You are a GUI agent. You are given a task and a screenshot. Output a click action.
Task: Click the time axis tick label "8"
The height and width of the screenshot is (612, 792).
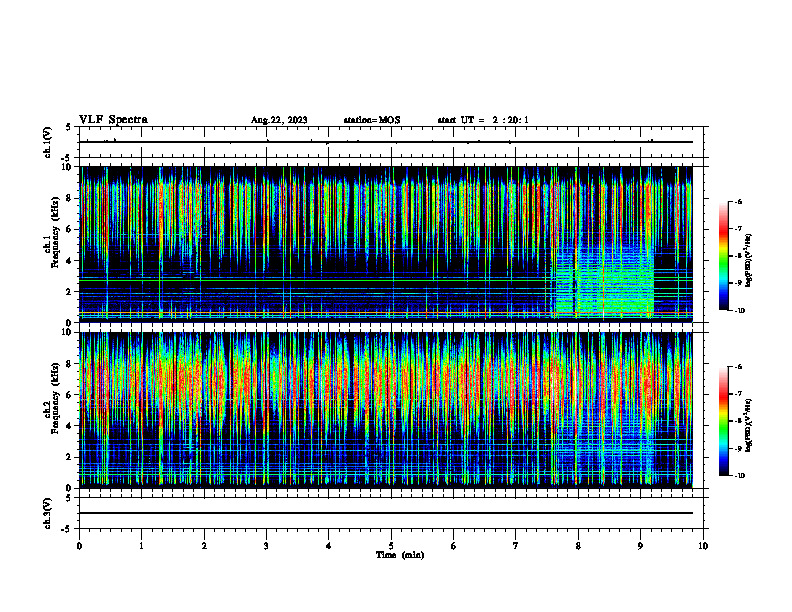tap(578, 546)
